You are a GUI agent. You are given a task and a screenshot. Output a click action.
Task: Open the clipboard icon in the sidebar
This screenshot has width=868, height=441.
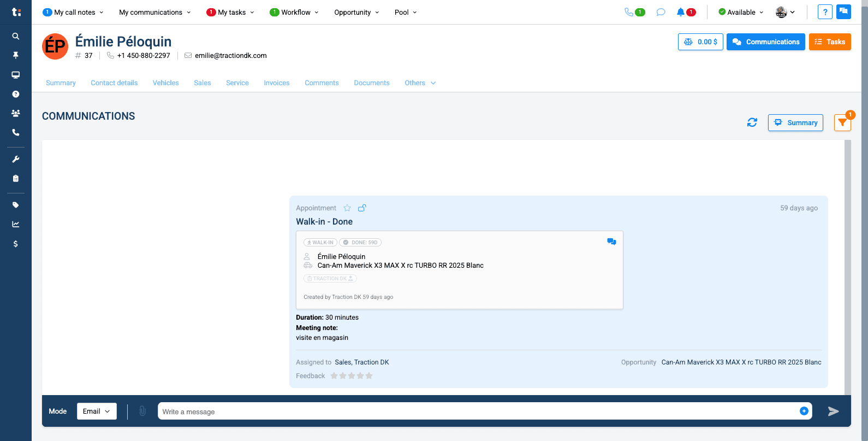[x=16, y=178]
